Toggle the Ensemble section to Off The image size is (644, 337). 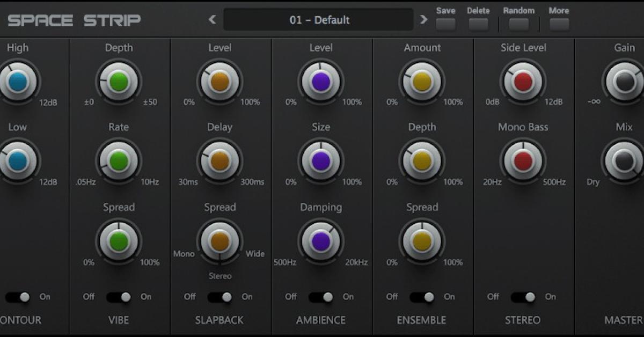pyautogui.click(x=421, y=296)
